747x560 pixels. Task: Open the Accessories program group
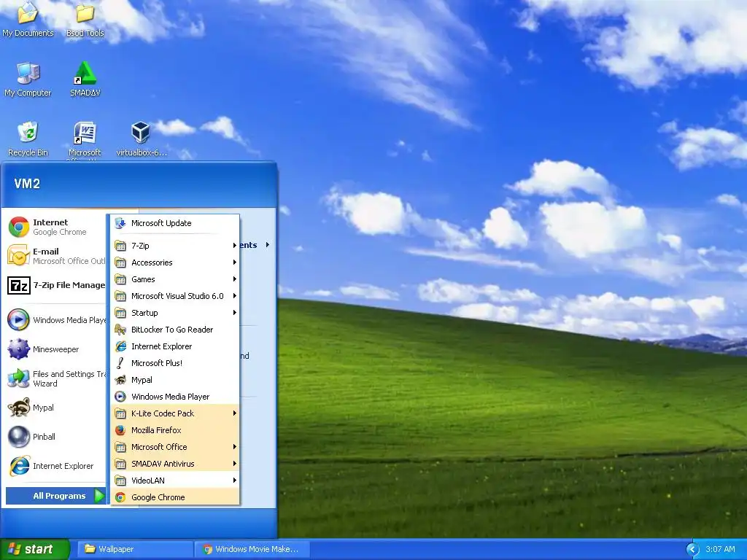[175, 262]
